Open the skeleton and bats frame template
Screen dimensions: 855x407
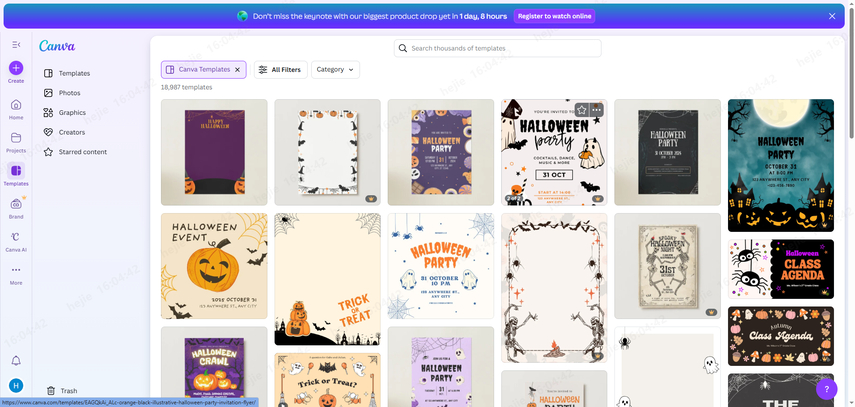point(554,288)
